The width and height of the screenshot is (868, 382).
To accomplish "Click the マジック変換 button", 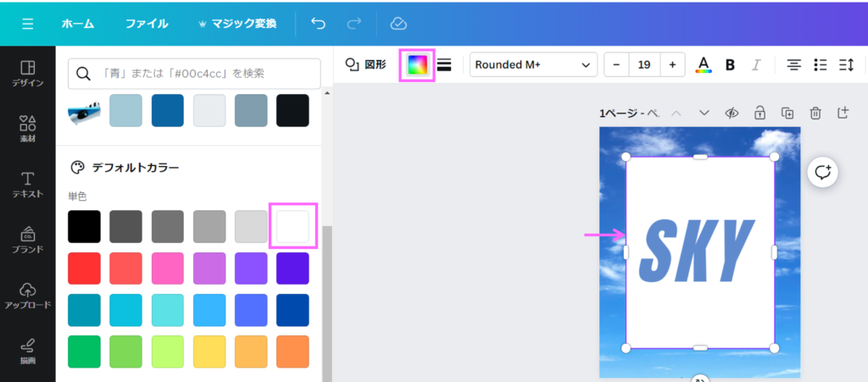I will [236, 24].
